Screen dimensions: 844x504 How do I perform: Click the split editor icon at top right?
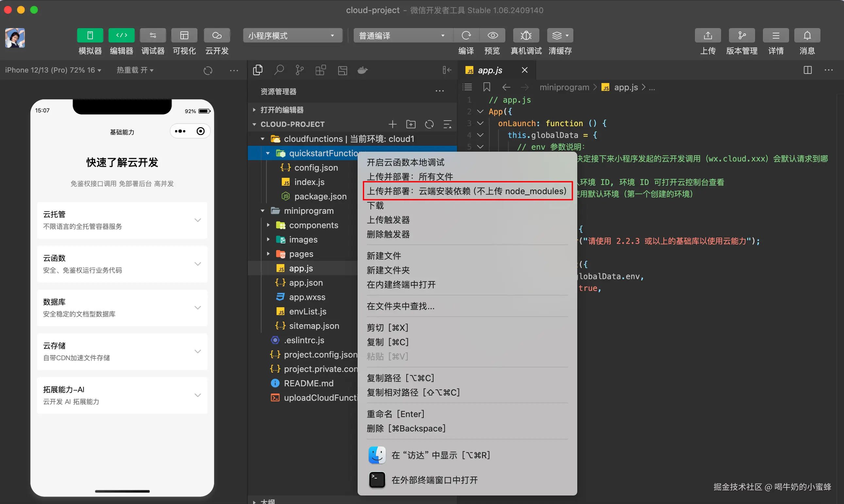808,70
